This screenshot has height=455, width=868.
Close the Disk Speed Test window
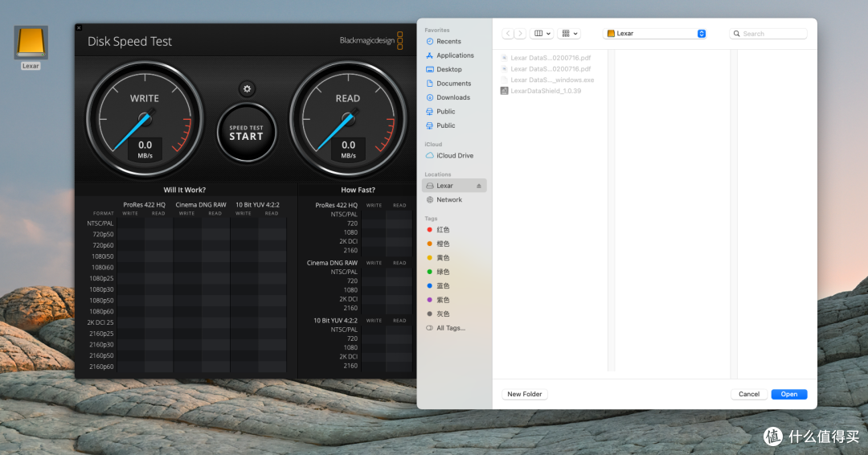[79, 27]
